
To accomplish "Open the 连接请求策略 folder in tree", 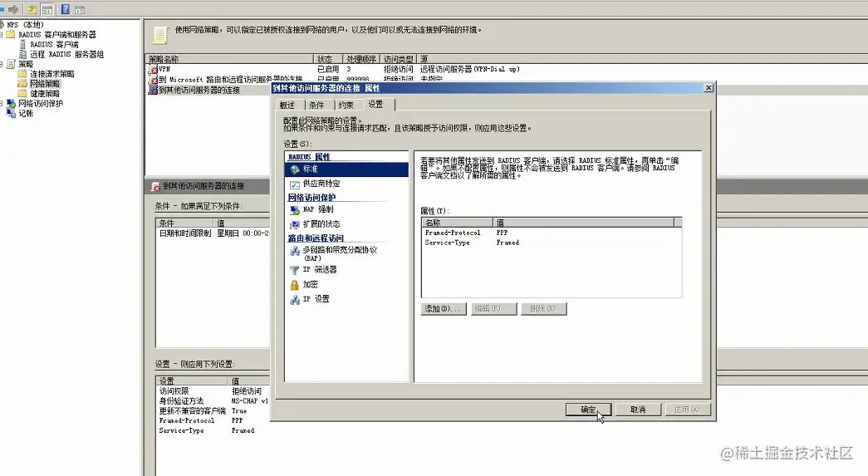I will (x=51, y=74).
